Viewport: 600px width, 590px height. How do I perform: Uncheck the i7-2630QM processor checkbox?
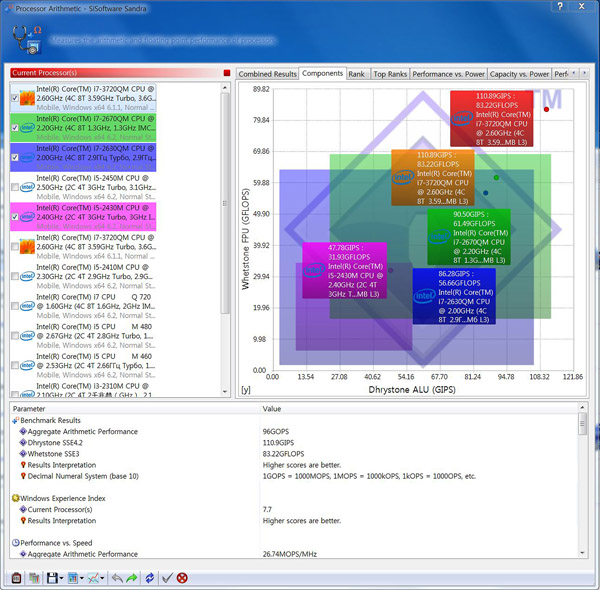(15, 157)
